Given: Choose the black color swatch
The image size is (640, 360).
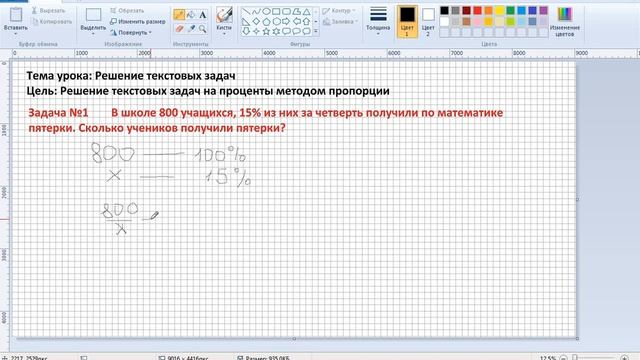Looking at the screenshot, I should [x=444, y=11].
